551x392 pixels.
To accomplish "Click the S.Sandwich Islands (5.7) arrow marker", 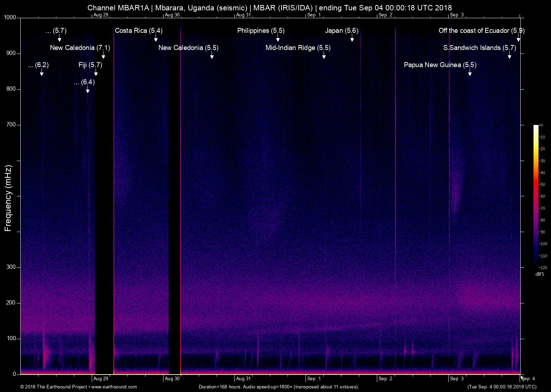I will [510, 55].
